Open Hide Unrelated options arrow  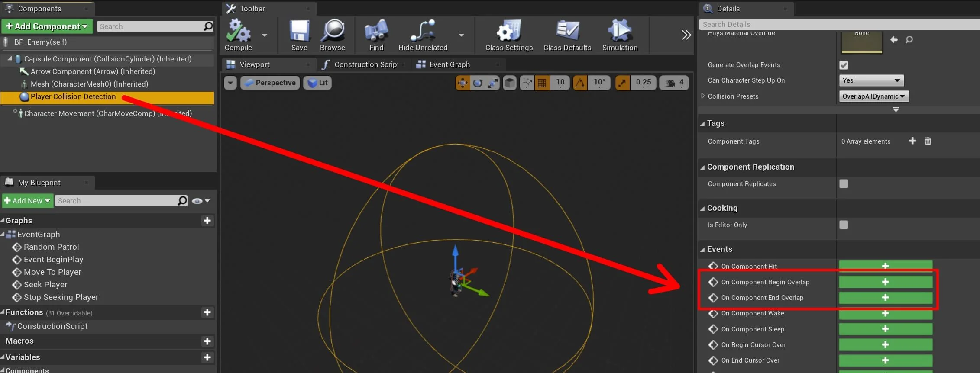tap(461, 35)
